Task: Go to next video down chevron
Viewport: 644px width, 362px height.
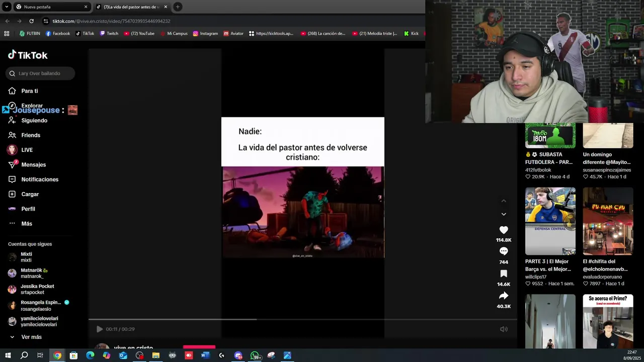Action: 504,214
